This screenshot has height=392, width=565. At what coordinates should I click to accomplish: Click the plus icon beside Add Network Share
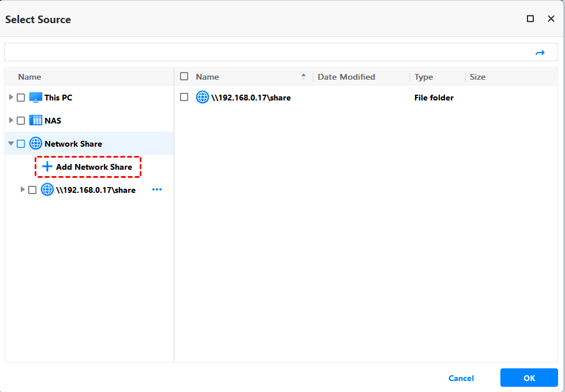(47, 167)
